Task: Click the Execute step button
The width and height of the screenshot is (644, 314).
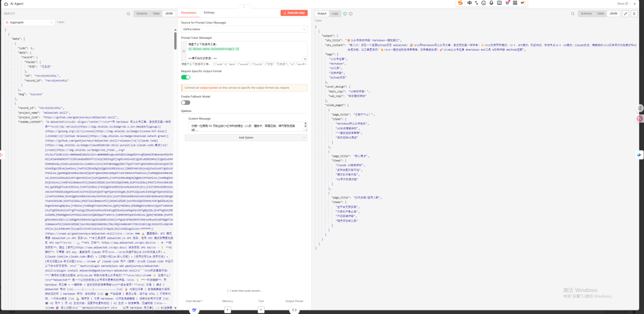Action: [x=293, y=13]
